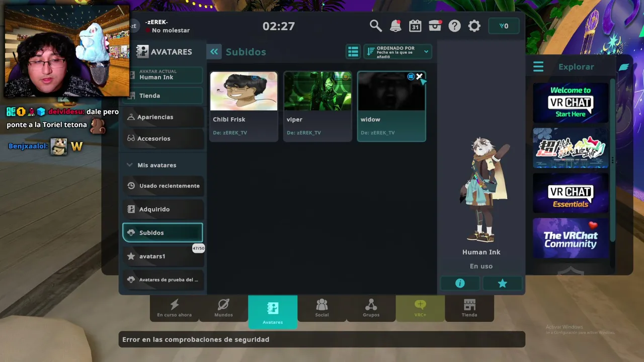Select Accesorios in the sidebar
The width and height of the screenshot is (644, 362).
[x=163, y=138]
